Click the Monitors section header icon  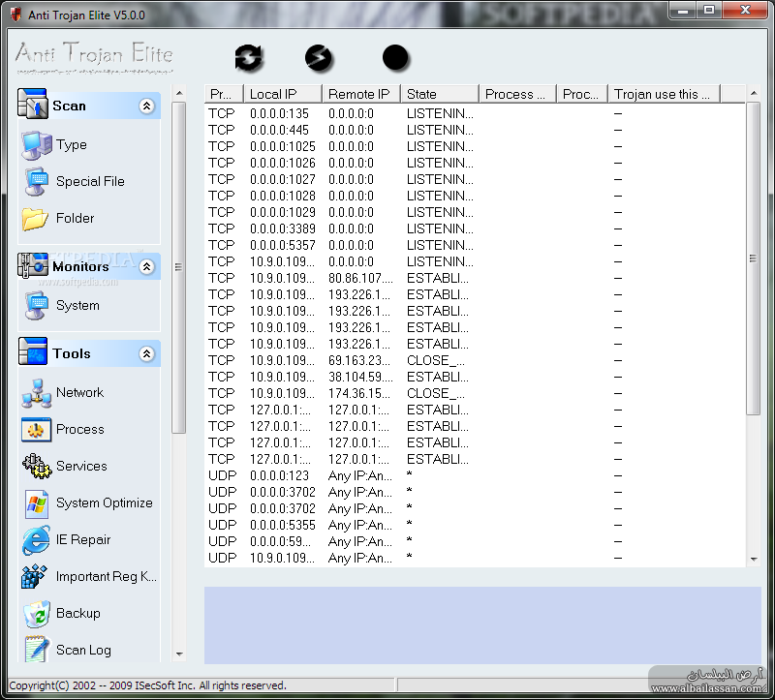33,265
